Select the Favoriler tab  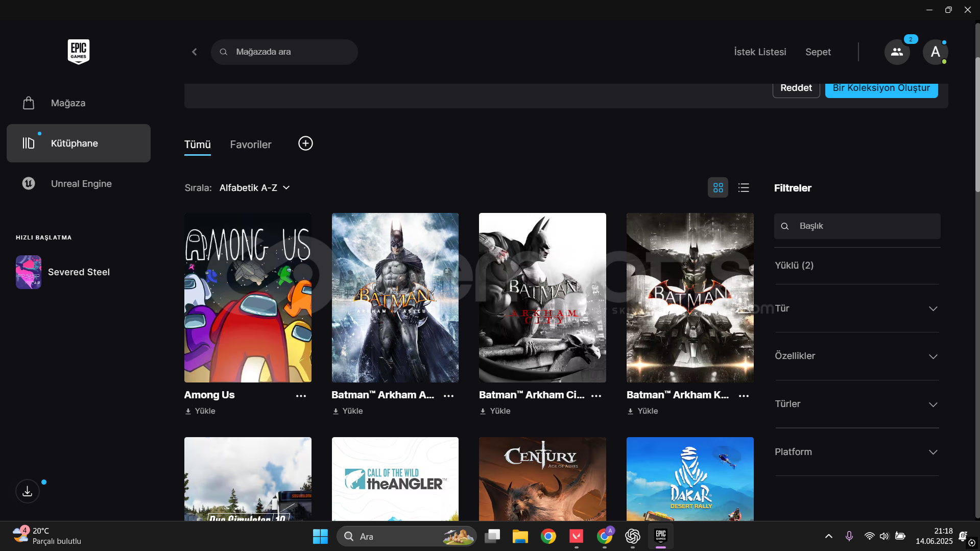click(x=251, y=145)
